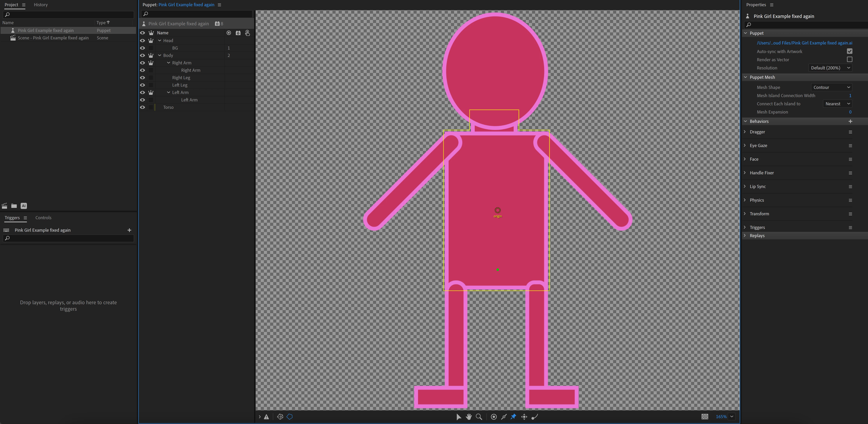
Task: Open the Mesh Shape dropdown
Action: click(x=831, y=87)
